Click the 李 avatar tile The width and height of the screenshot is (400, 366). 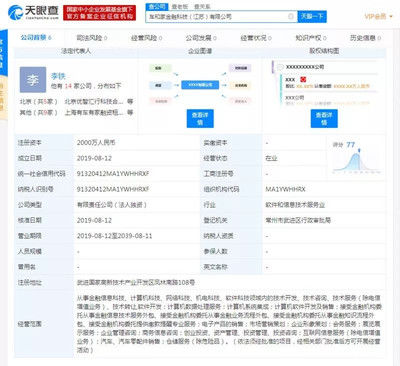point(33,80)
